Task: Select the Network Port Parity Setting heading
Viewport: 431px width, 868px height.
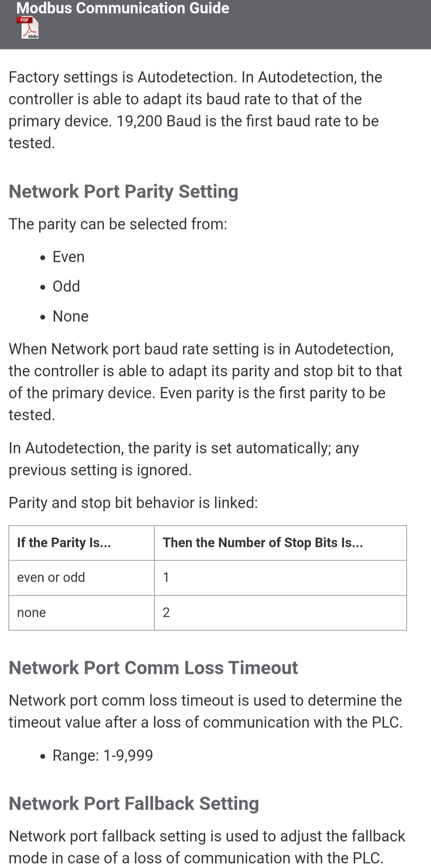Action: coord(123,191)
